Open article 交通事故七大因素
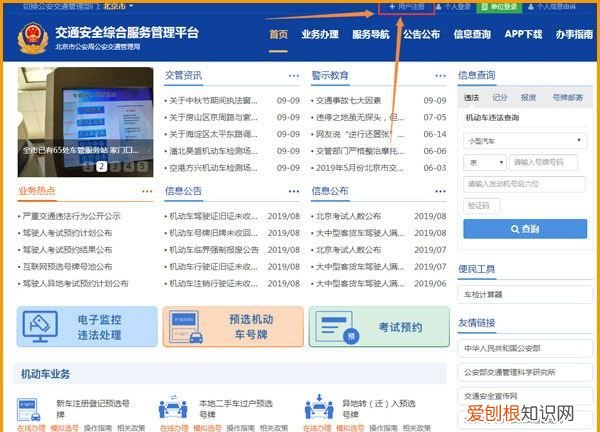 348,101
